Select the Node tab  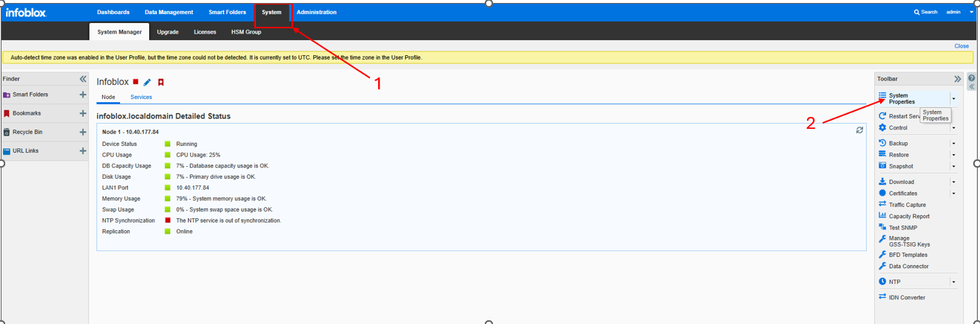[x=108, y=98]
